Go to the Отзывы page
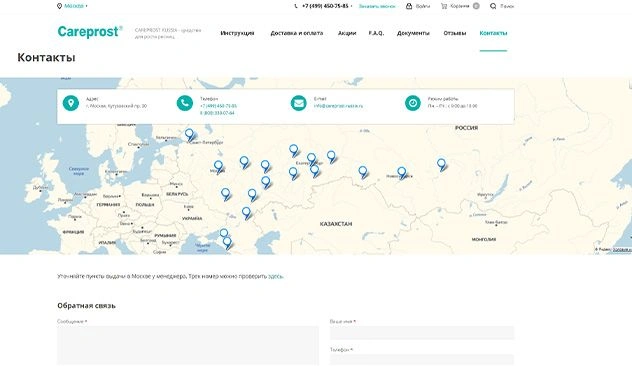 (455, 33)
